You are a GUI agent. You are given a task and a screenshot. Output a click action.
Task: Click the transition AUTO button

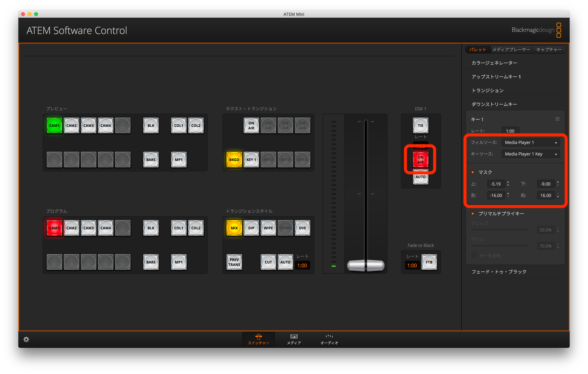click(285, 262)
